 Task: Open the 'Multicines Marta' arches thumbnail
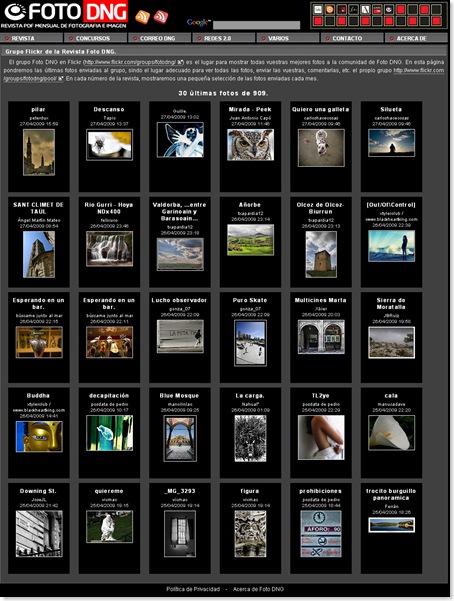(321, 337)
